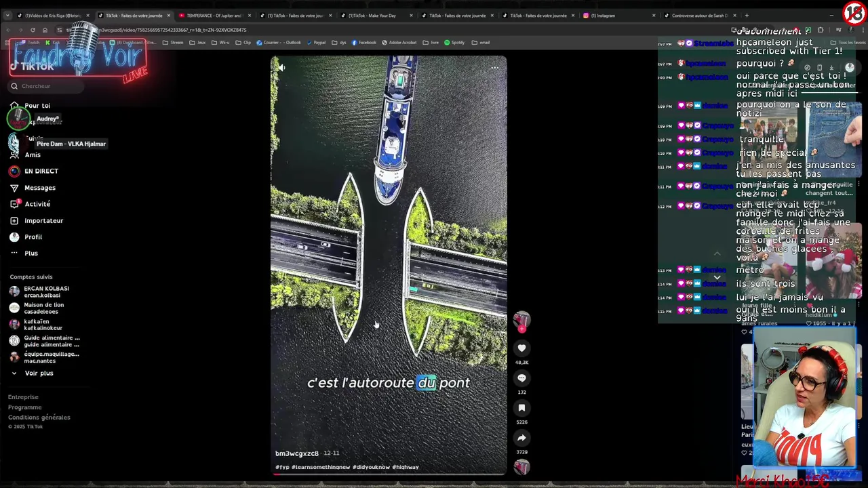
Task: Open EN DIRECT live streams
Action: coord(34,171)
